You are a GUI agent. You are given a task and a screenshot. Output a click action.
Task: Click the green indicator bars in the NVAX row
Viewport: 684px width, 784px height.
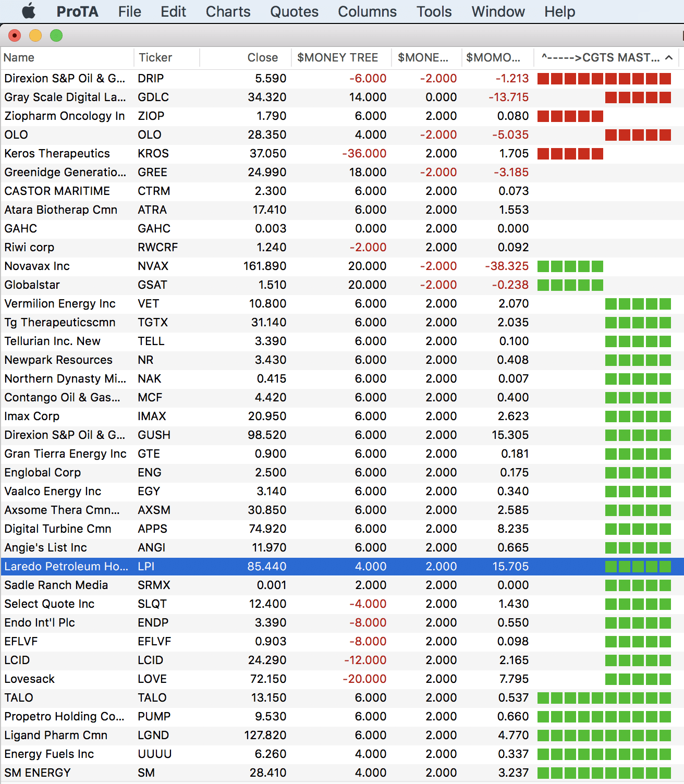pyautogui.click(x=570, y=266)
